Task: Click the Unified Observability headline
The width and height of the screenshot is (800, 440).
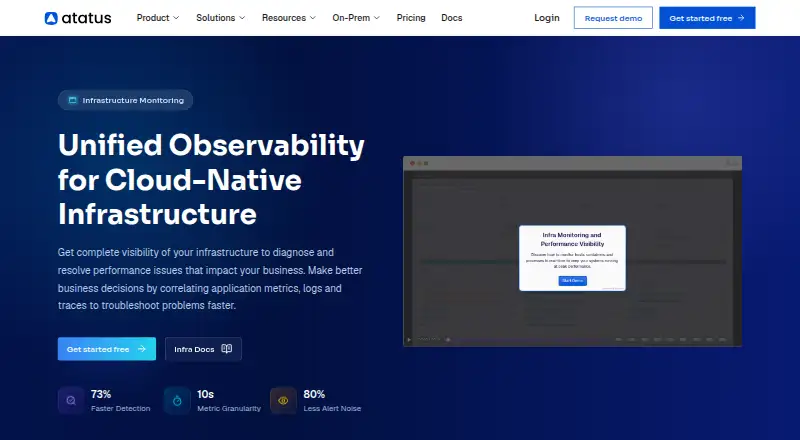Action: pos(211,179)
